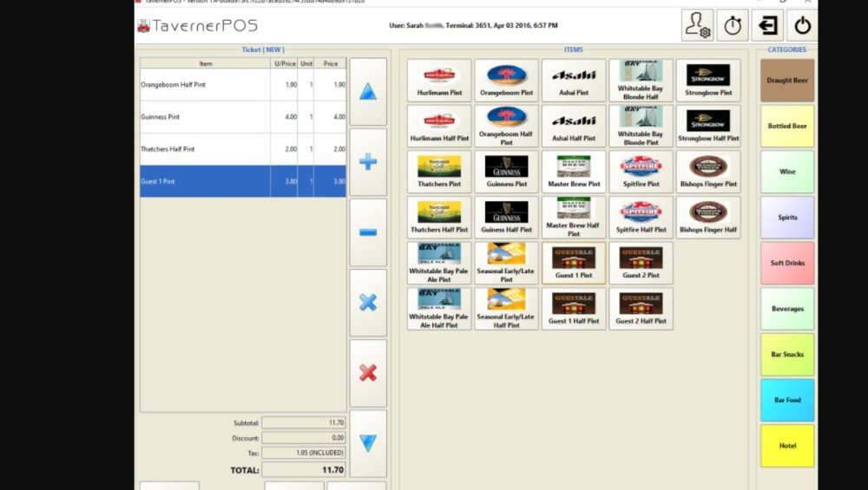The width and height of the screenshot is (868, 490).
Task: Open the Spirits category
Action: coord(787,218)
